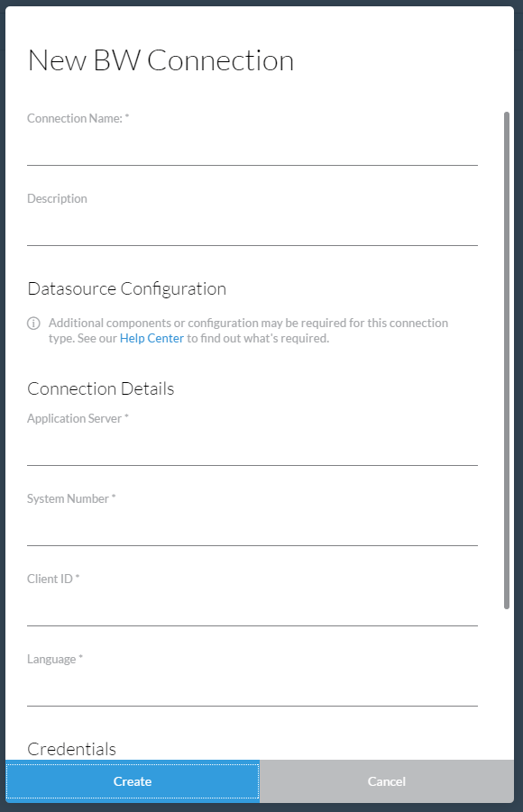Click the Application Server label
This screenshot has width=523, height=812.
pyautogui.click(x=78, y=418)
